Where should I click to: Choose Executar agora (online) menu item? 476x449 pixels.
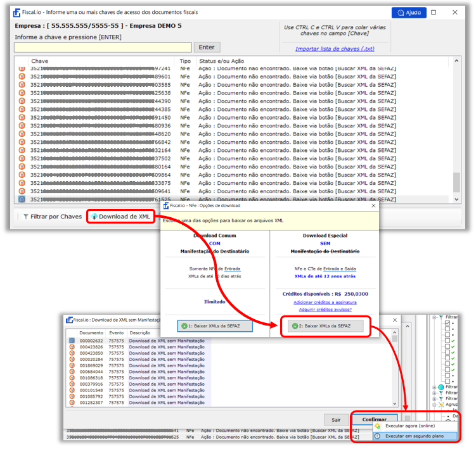pos(415,426)
